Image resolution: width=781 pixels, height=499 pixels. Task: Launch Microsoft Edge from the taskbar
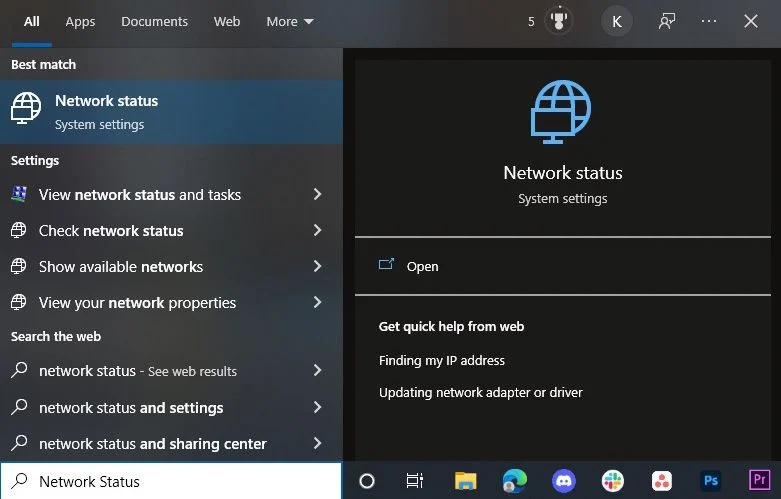click(515, 481)
